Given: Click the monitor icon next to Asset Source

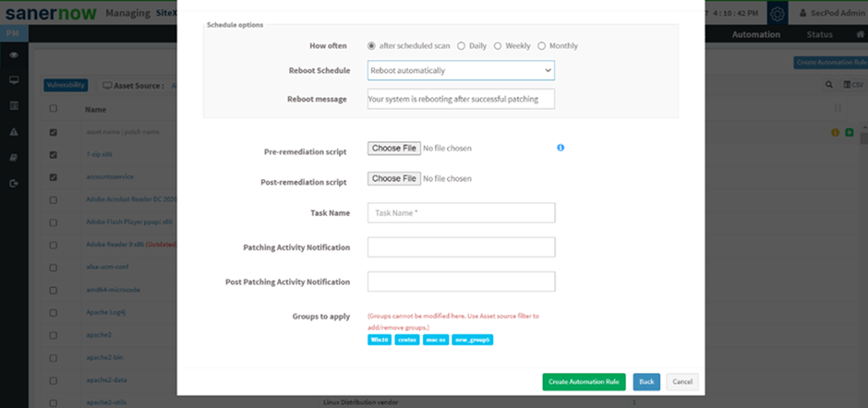Looking at the screenshot, I should 107,86.
